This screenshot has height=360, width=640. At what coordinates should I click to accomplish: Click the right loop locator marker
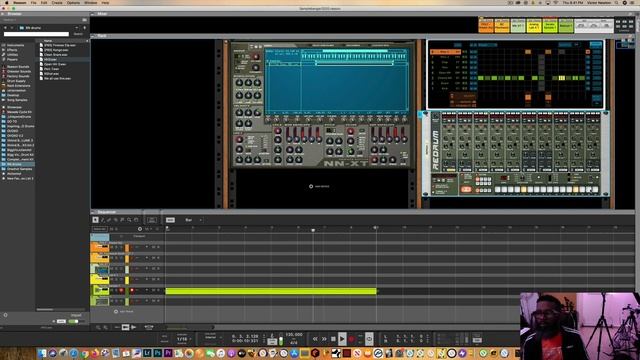coord(376,228)
